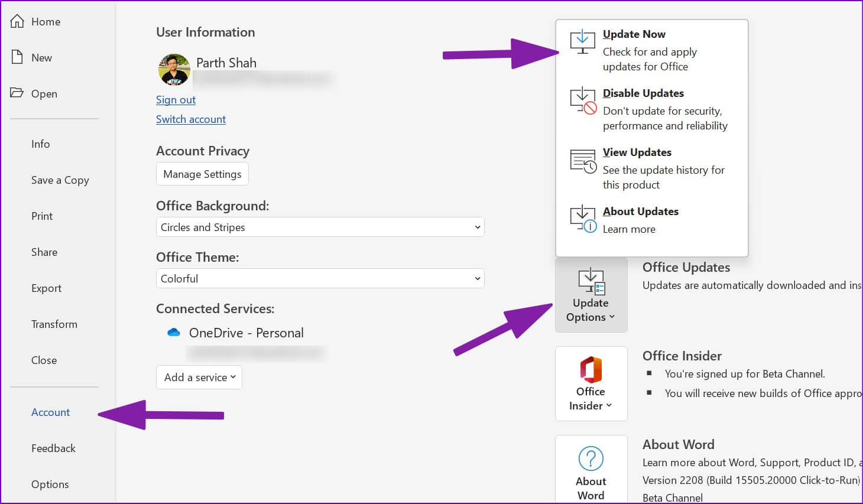Expand the Office Insider dropdown button
The width and height of the screenshot is (863, 504).
591,383
